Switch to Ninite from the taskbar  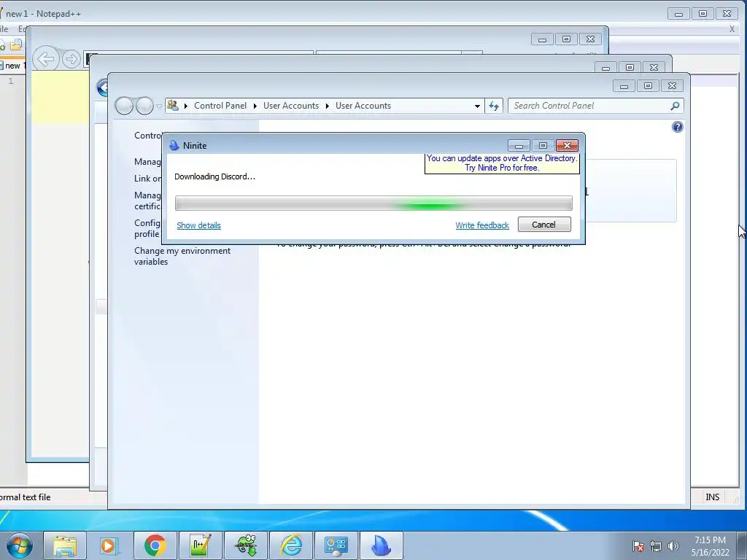382,545
